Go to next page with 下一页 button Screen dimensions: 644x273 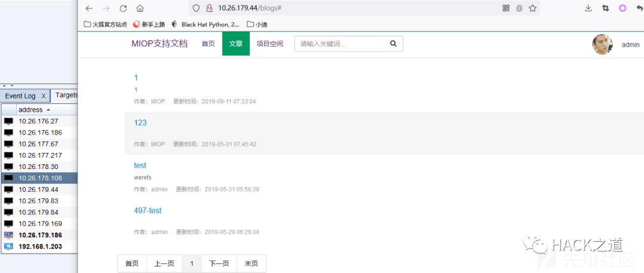point(219,263)
